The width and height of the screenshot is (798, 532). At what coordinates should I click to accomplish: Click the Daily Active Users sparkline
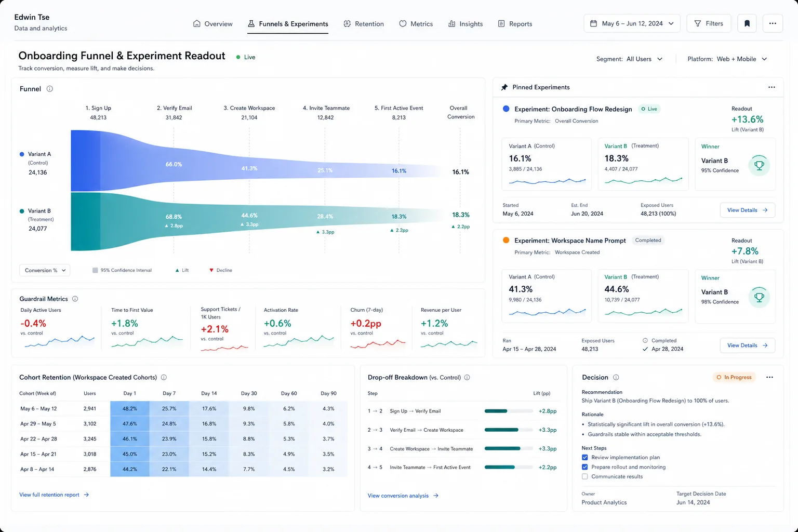click(x=59, y=341)
